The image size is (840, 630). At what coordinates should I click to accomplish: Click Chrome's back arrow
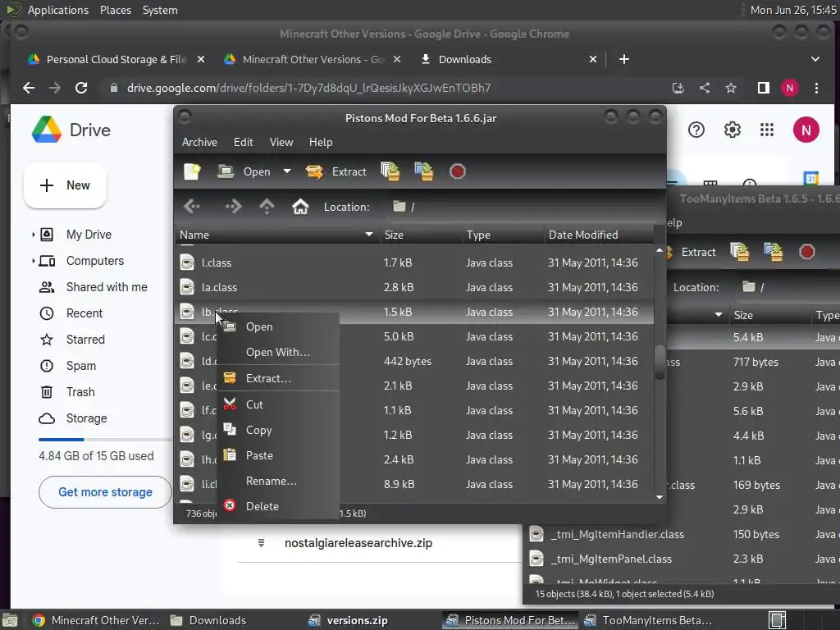click(x=29, y=88)
